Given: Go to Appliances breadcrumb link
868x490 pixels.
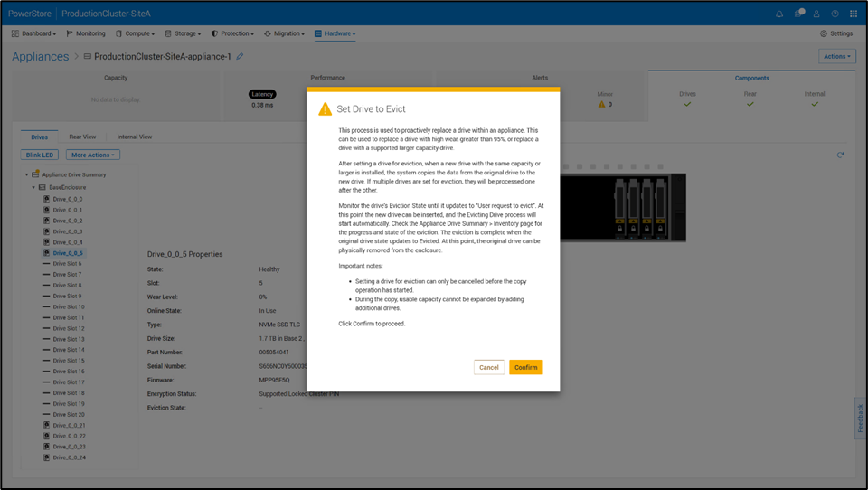Looking at the screenshot, I should point(40,56).
